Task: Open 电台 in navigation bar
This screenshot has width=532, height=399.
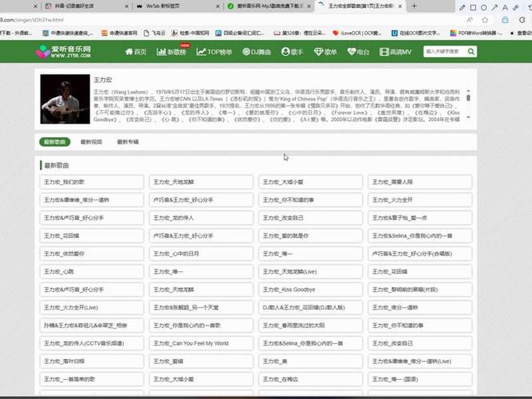Action: 358,52
